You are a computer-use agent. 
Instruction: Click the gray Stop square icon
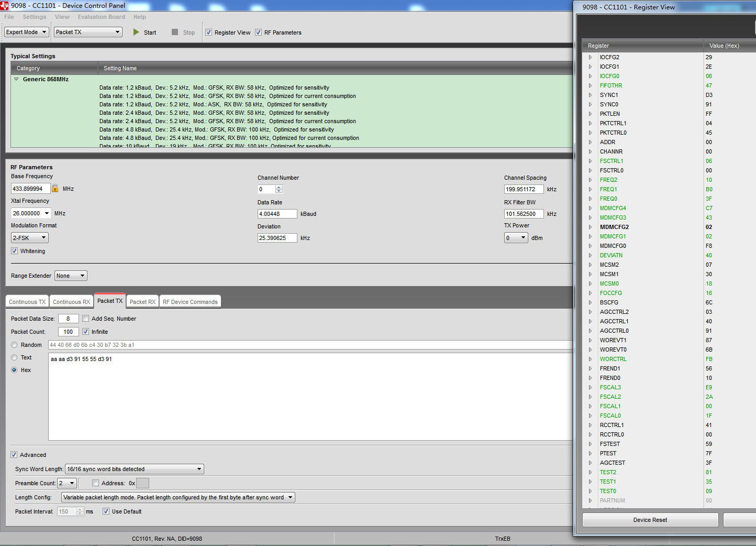click(x=175, y=32)
